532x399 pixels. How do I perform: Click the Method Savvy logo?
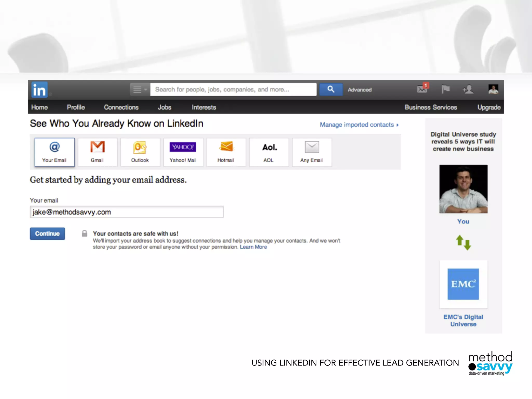(x=490, y=363)
